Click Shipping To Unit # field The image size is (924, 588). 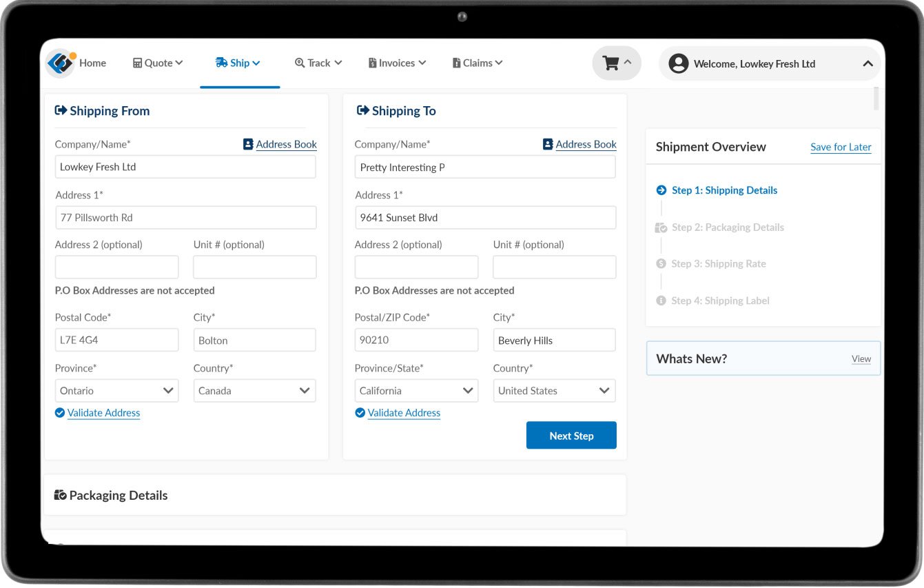tap(555, 267)
